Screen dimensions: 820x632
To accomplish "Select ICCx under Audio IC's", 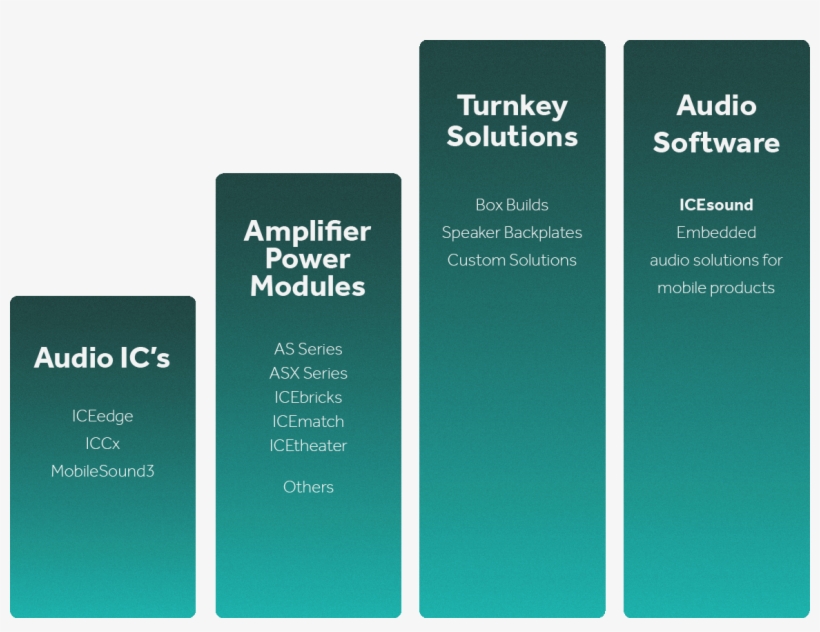I will (x=102, y=443).
